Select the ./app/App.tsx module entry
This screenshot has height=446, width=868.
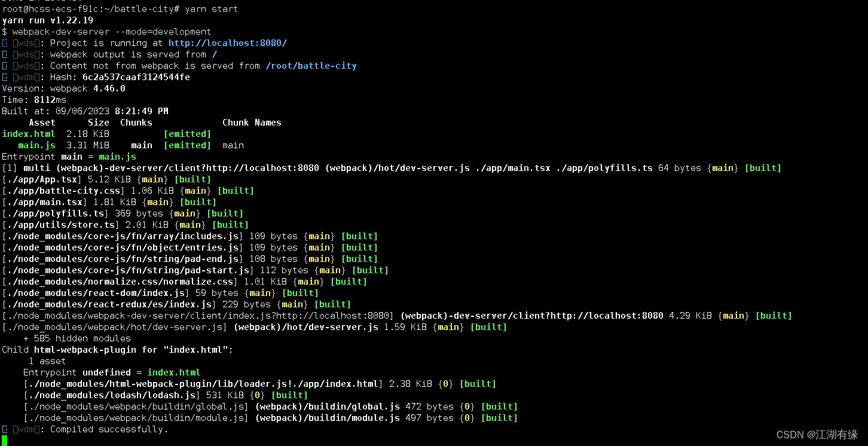pos(106,179)
